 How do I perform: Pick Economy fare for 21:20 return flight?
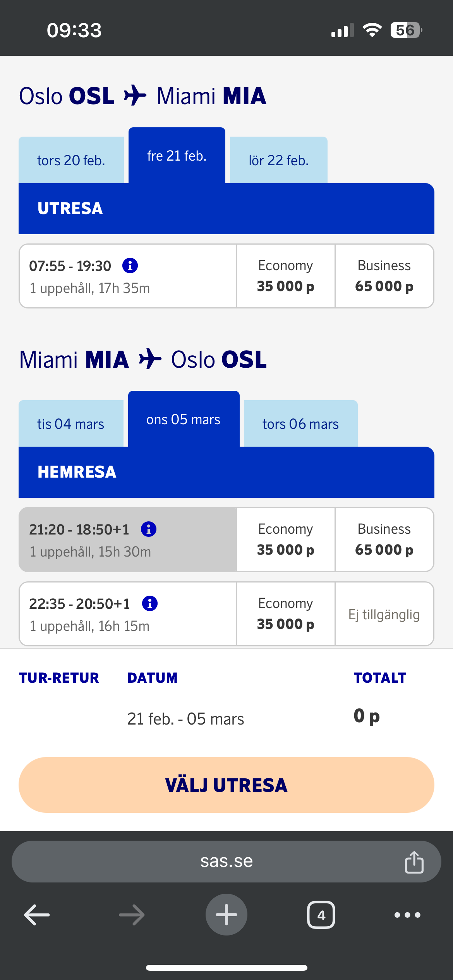286,540
